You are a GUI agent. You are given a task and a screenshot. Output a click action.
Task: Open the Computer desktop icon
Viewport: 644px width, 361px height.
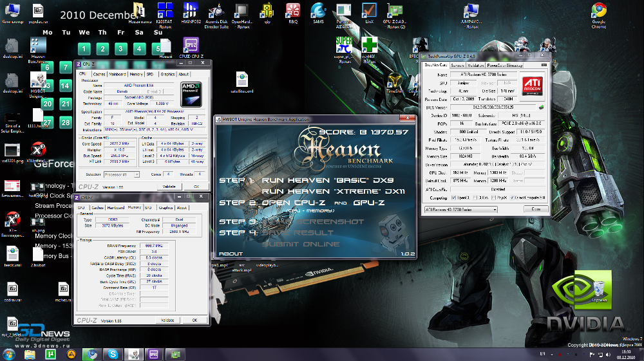(x=12, y=14)
